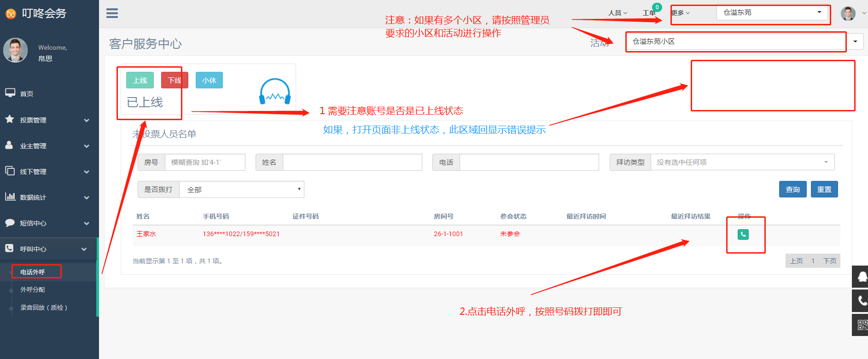This screenshot has height=359, width=868.
Task: Open the 是否拨打 全部 dropdown
Action: [242, 189]
